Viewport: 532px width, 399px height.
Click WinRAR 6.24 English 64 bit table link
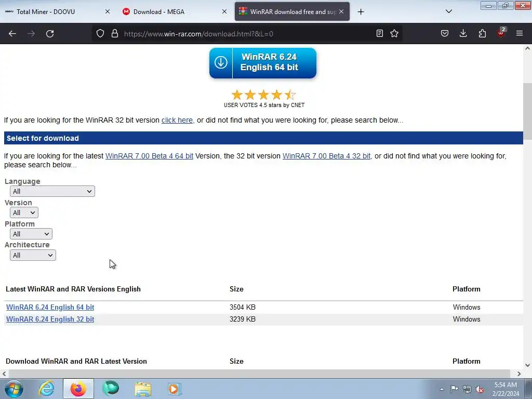coord(50,307)
